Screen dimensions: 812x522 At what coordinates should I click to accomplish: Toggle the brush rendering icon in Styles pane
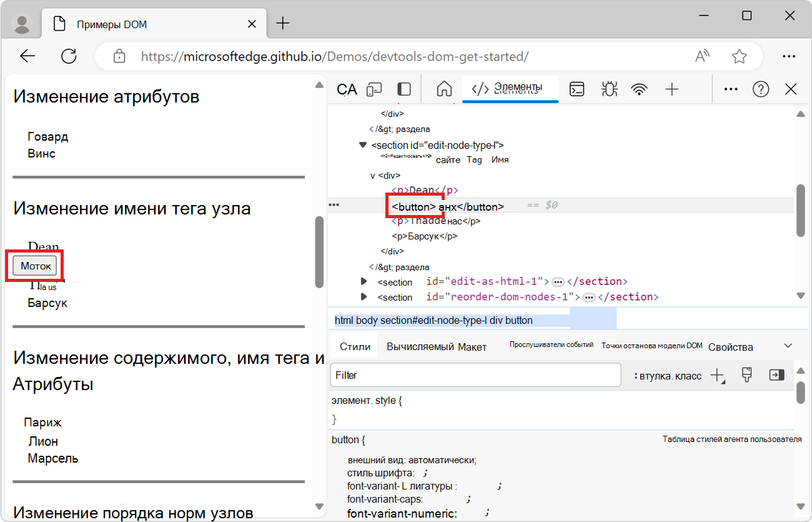tap(746, 375)
